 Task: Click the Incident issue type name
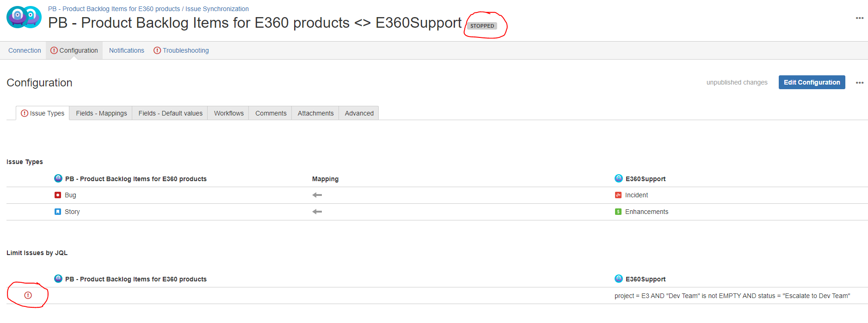click(636, 195)
